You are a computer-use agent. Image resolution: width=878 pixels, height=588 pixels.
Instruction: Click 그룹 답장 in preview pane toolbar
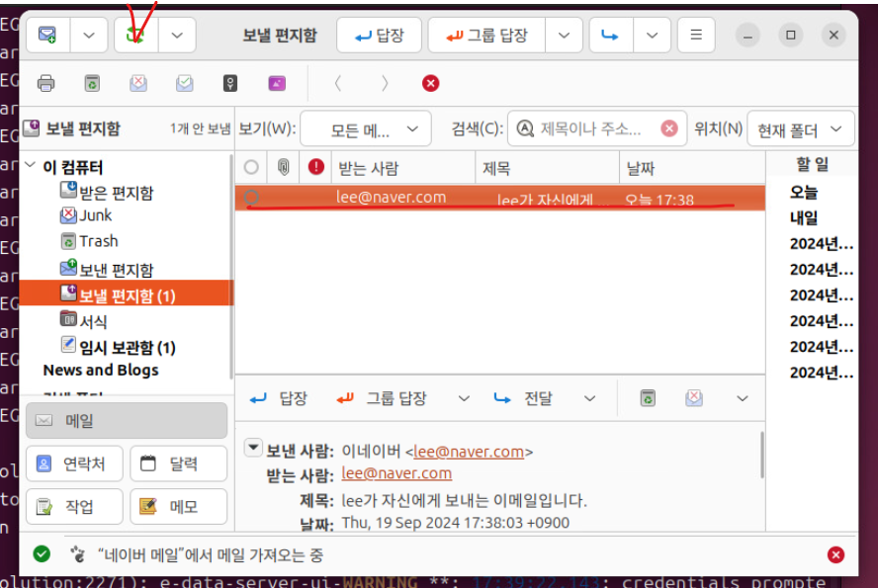[x=382, y=398]
